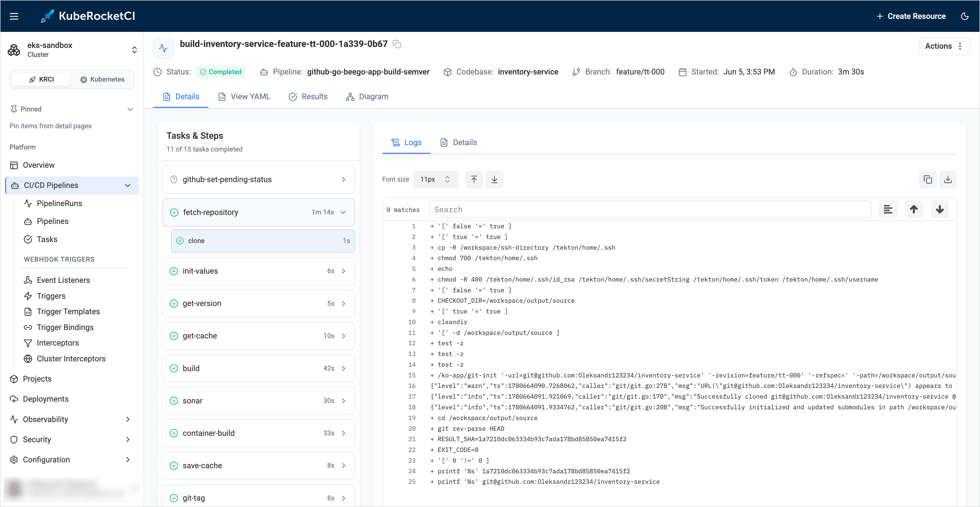Expand the Observability section
This screenshot has width=980, height=507.
coord(72,419)
